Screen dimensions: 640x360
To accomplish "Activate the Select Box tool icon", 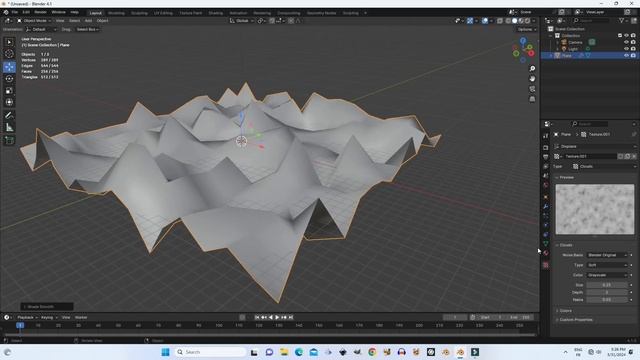I will 9,42.
